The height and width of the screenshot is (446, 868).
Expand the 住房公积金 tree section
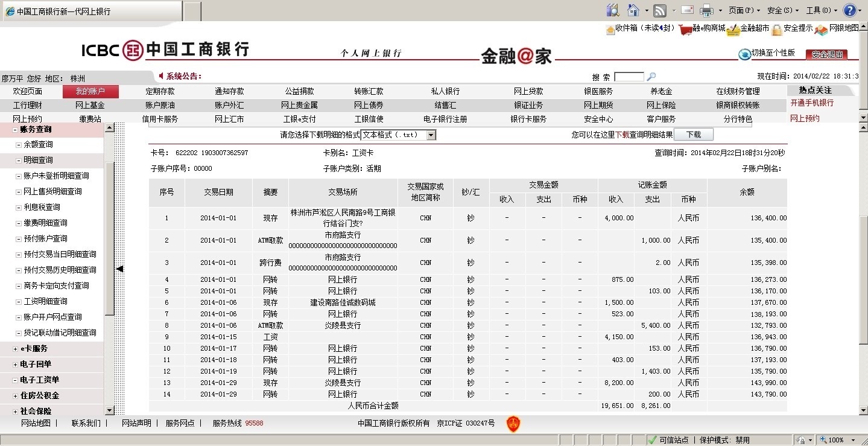coord(15,396)
